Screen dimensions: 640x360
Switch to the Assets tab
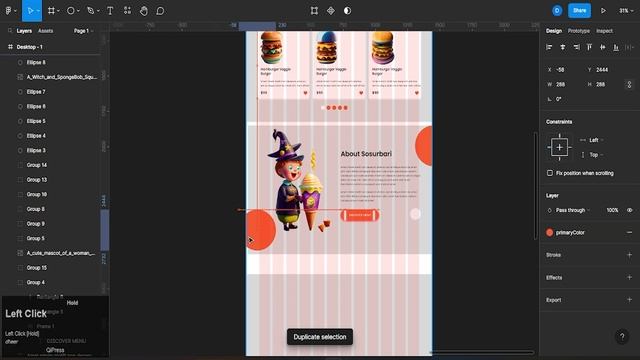45,31
